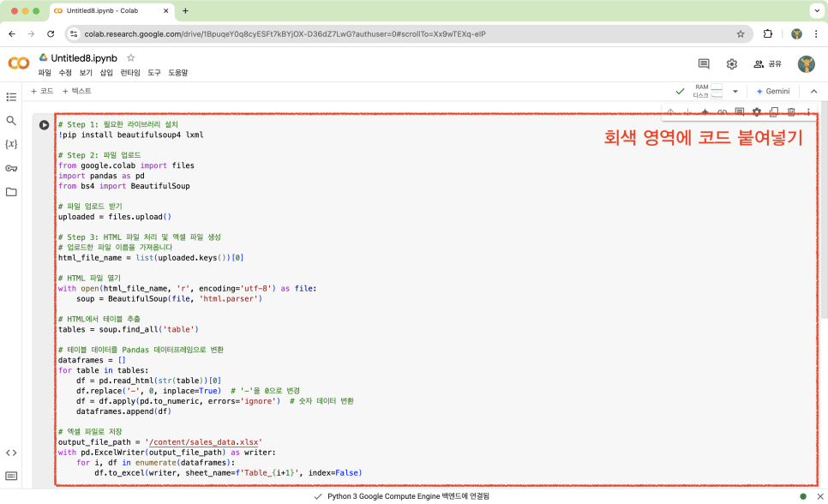Open the table of contents sidebar icon

11,97
